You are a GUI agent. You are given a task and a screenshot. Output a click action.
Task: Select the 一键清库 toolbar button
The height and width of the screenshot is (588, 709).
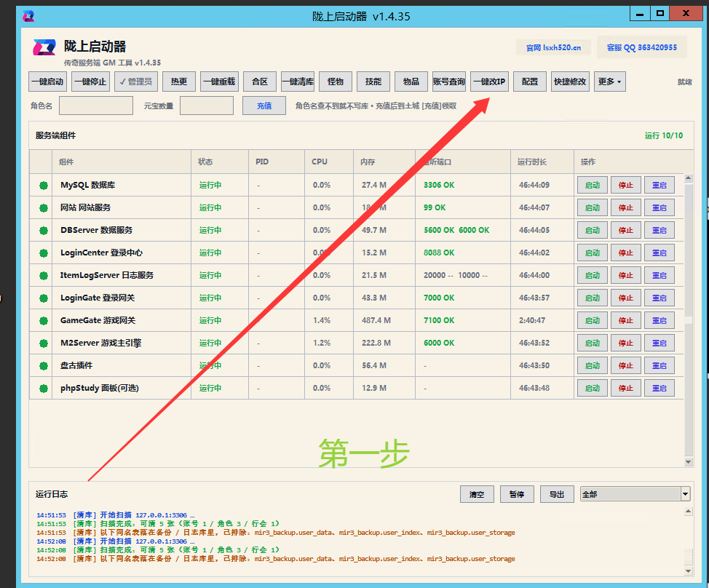[x=298, y=82]
